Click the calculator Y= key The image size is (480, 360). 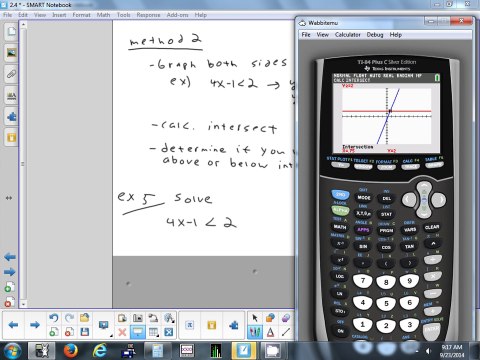(x=341, y=165)
